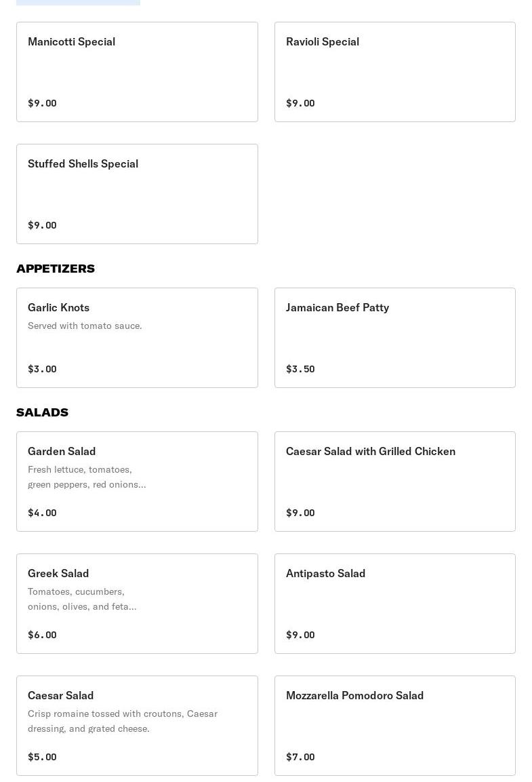532x782 pixels.
Task: Click the Mozzarella Pomodoro Salad $7.00 price
Action: pos(300,757)
